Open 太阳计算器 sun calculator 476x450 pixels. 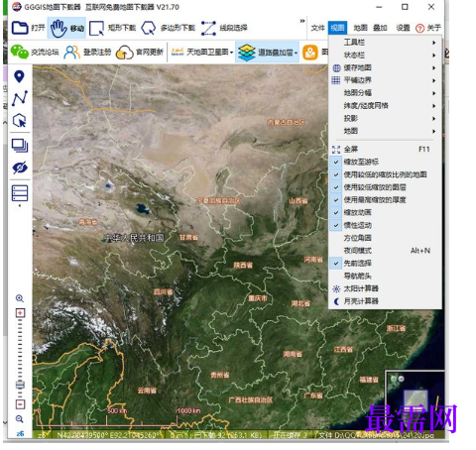pos(386,288)
